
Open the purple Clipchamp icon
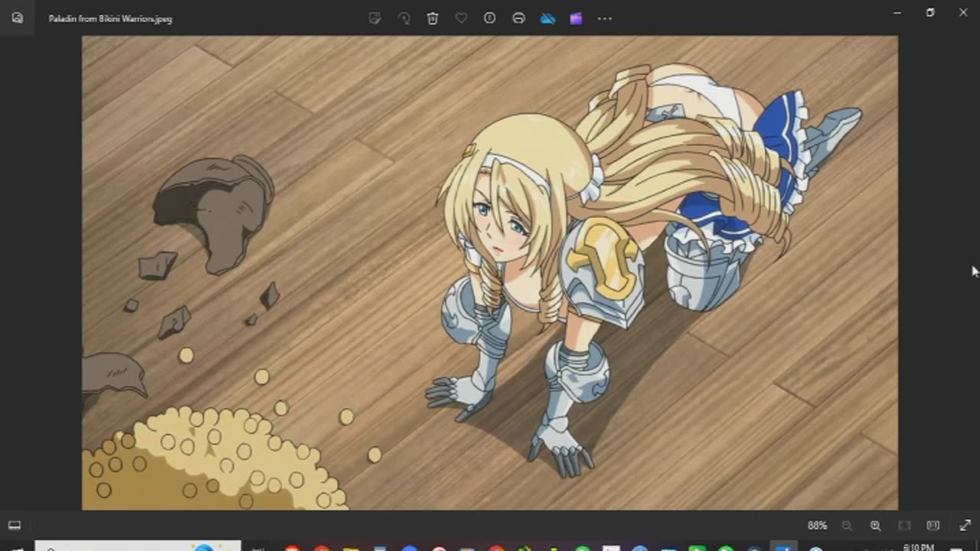point(576,18)
